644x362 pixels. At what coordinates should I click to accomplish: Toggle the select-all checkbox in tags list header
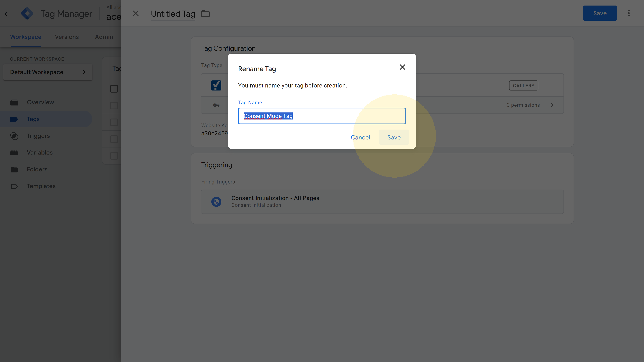114,89
